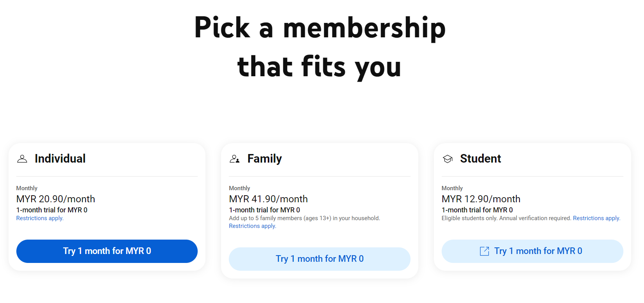Select the Family plan heading
The image size is (644, 303).
pos(265,159)
